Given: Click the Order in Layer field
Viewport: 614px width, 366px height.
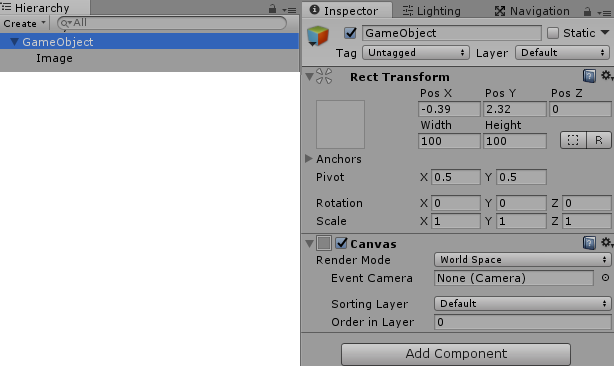Looking at the screenshot, I should coord(522,322).
